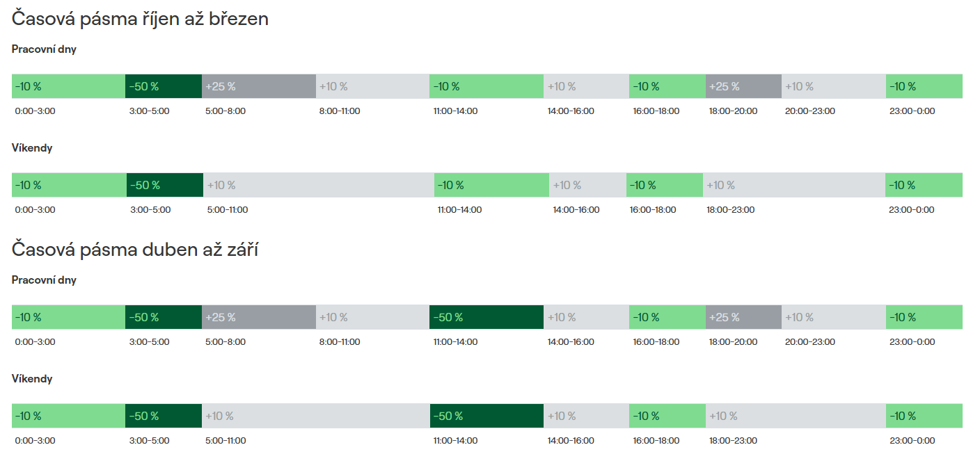980x461 pixels.
Task: Click the 5:00–11:00 +10 % band, říjen–březen weekends
Action: (318, 185)
